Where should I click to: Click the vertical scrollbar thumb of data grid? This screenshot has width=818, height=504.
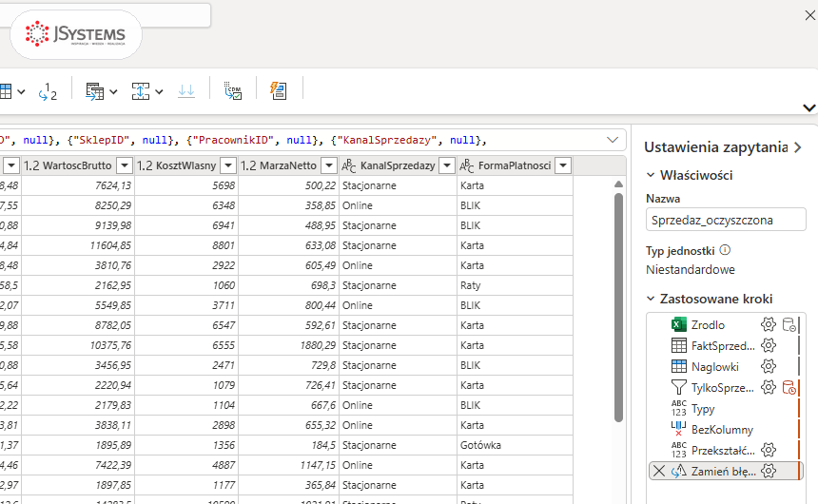tap(618, 307)
